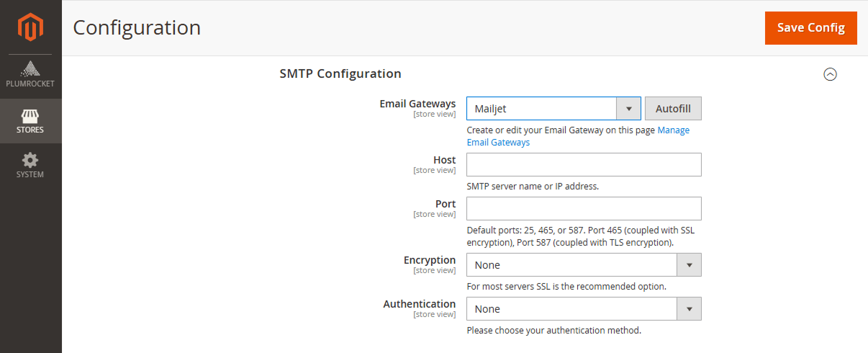This screenshot has width=868, height=353.
Task: Click the Email Gateways label
Action: 417,104
